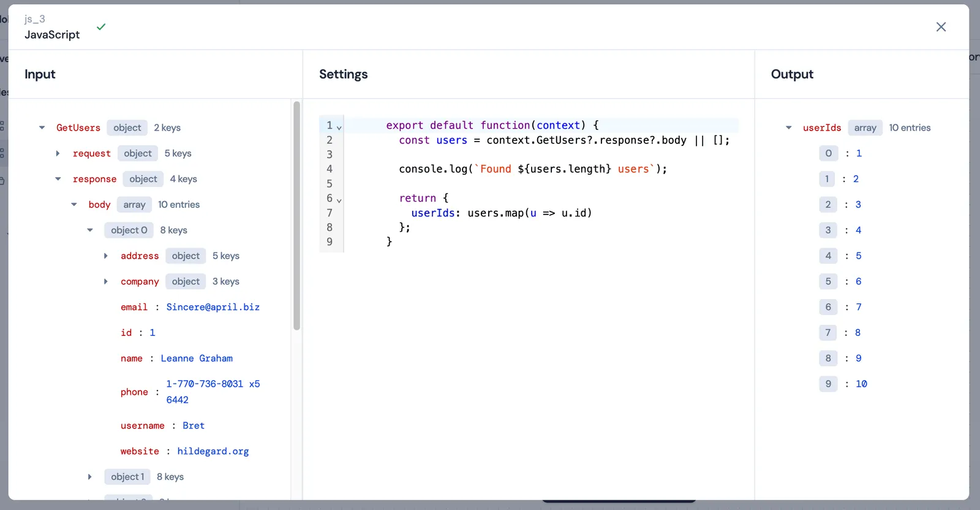Click the object 0 badge

(x=129, y=230)
